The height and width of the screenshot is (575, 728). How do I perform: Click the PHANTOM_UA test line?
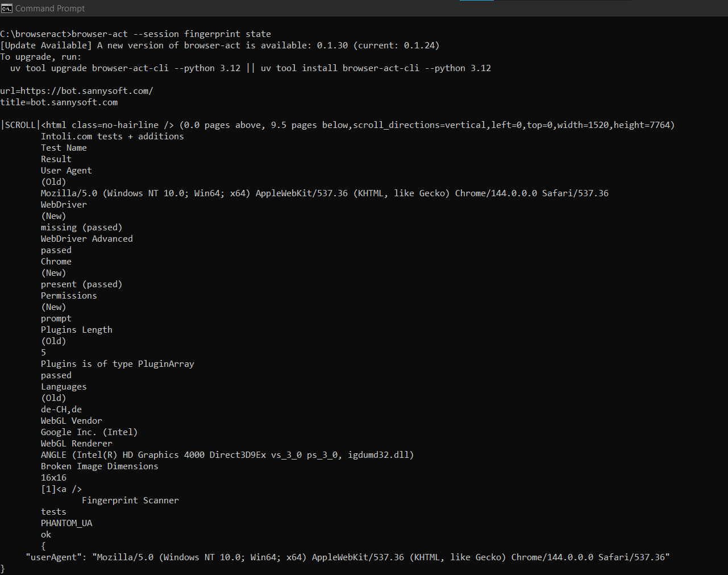pyautogui.click(x=66, y=523)
